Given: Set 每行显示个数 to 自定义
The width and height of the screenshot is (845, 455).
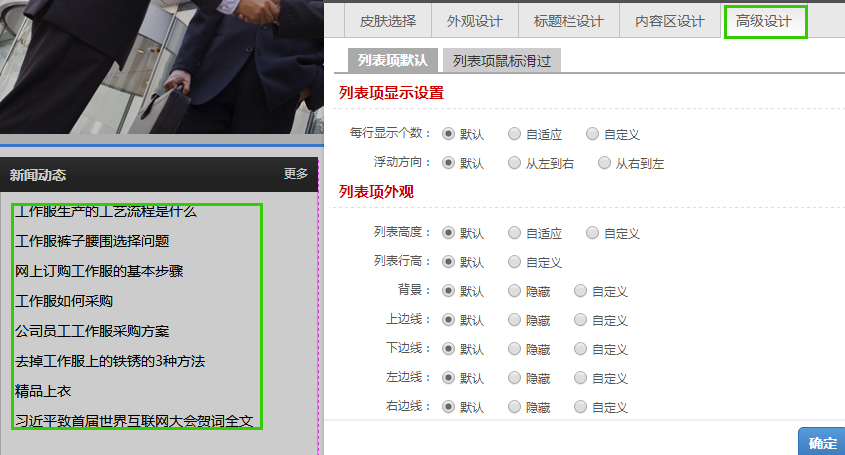Looking at the screenshot, I should pos(593,134).
